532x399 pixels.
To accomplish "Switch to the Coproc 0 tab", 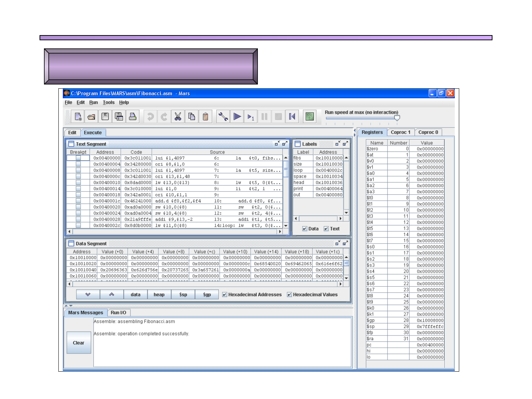I will click(428, 132).
